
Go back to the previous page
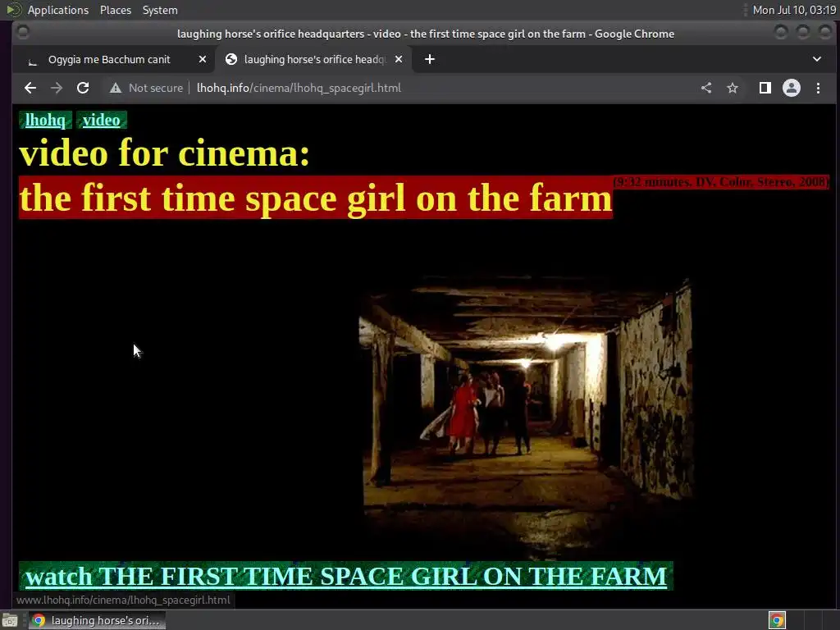pos(30,88)
